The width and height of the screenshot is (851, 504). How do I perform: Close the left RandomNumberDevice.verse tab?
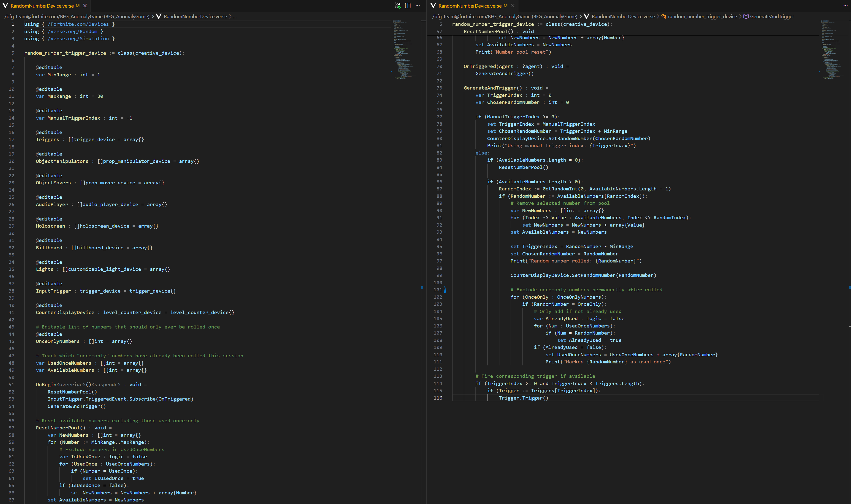(x=85, y=6)
